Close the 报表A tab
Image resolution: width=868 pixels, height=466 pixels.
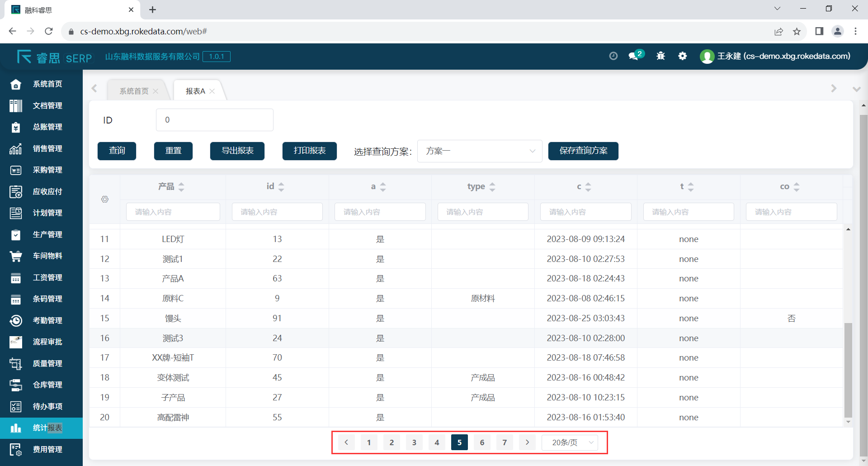[212, 91]
